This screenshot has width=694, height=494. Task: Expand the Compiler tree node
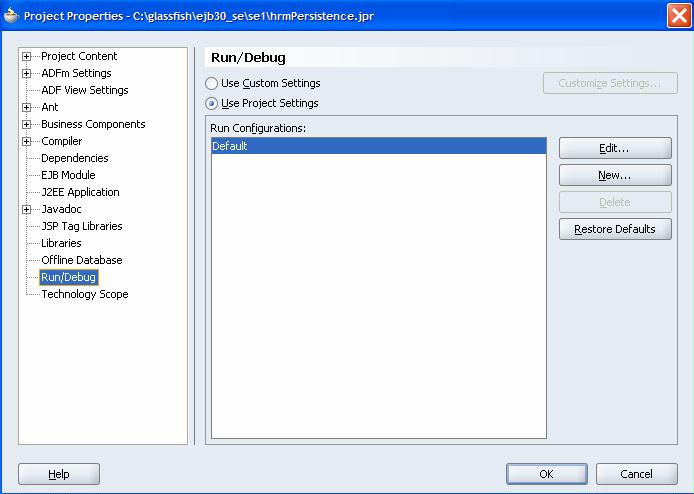click(27, 141)
